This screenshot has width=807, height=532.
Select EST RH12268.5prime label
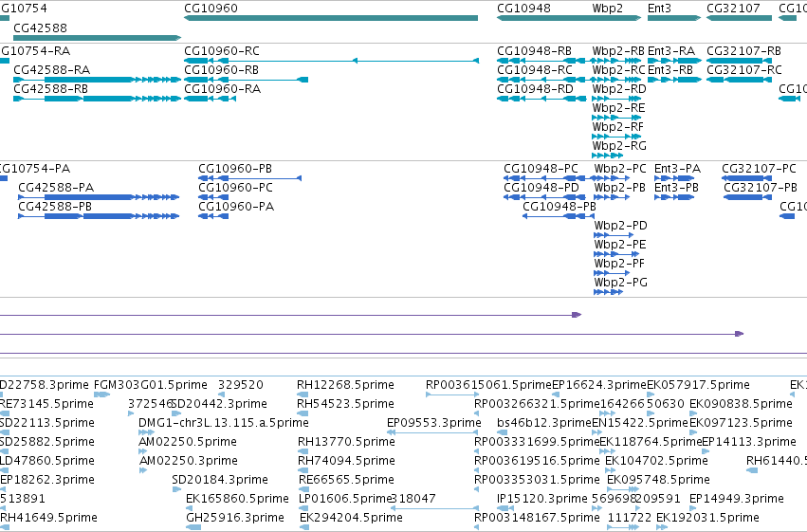click(345, 385)
